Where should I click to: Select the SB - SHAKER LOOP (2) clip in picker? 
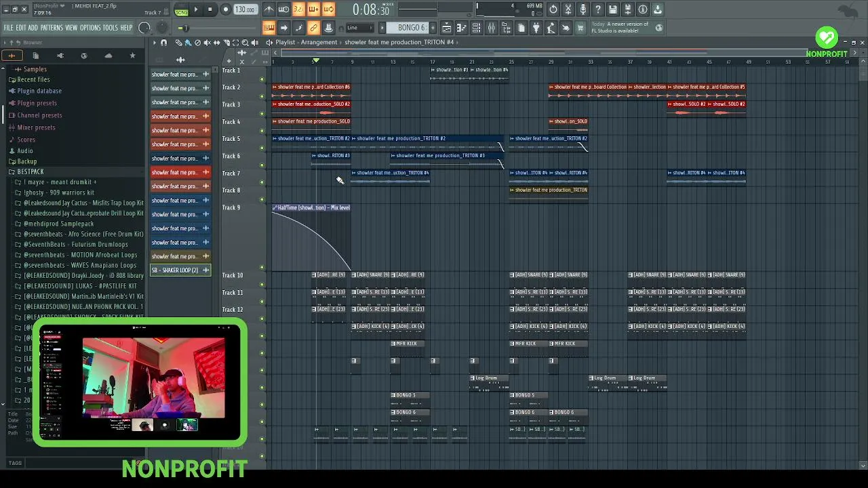tap(180, 270)
